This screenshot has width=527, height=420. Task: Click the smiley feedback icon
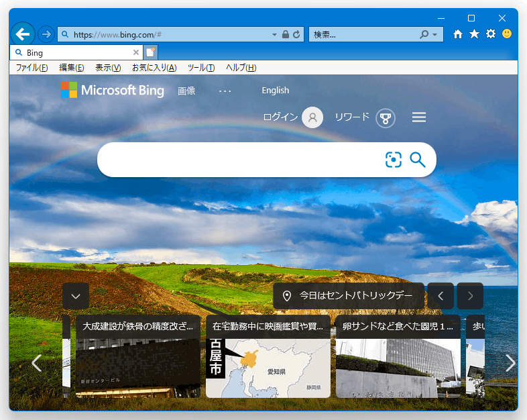click(507, 34)
